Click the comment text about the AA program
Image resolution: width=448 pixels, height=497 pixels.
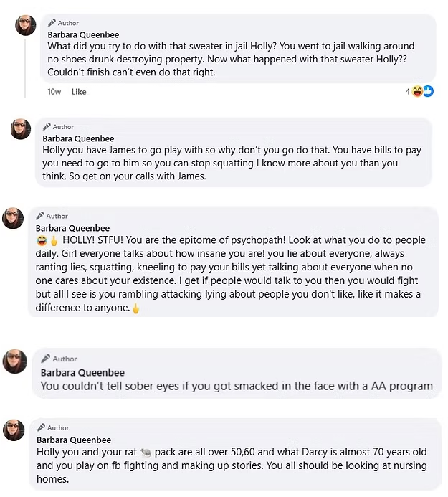[237, 386]
